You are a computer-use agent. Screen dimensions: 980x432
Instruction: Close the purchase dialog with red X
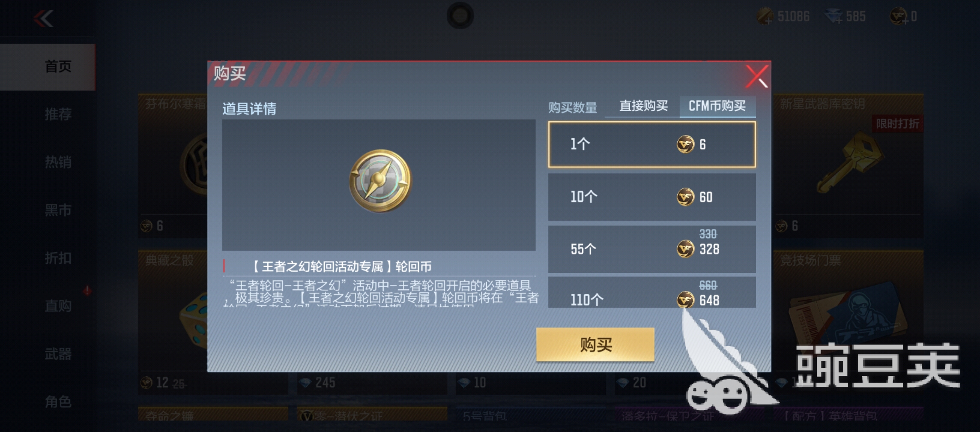[x=757, y=76]
